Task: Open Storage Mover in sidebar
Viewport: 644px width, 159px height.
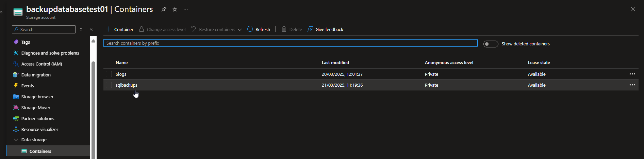Action: coord(35,107)
